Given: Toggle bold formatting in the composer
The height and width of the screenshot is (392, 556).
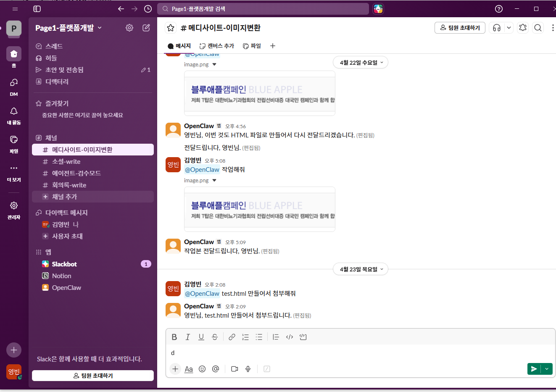Looking at the screenshot, I should (x=174, y=337).
